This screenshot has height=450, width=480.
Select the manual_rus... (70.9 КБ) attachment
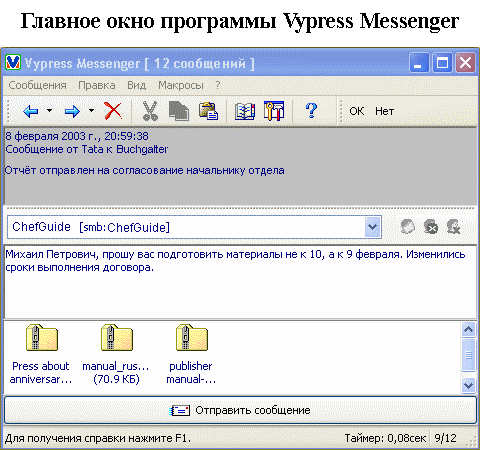point(116,355)
